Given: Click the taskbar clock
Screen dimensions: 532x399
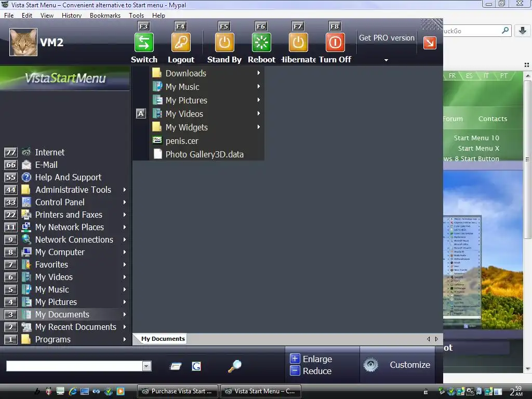Looking at the screenshot, I should tap(516, 391).
